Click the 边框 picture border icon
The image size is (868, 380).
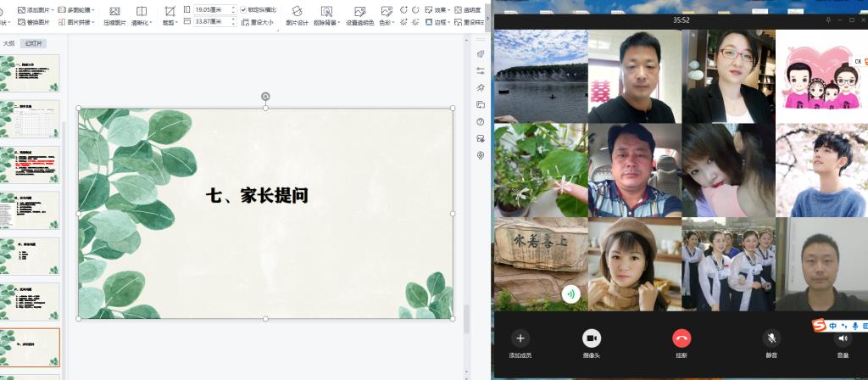click(x=429, y=22)
